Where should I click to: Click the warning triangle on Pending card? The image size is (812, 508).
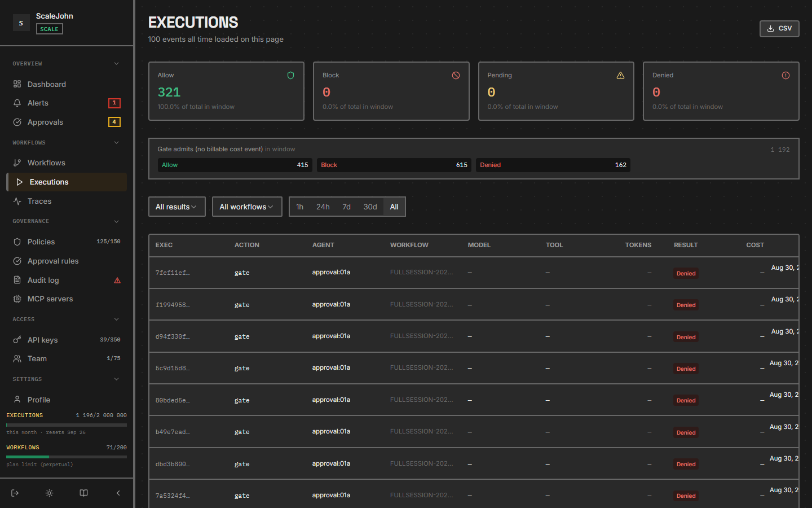click(x=620, y=76)
